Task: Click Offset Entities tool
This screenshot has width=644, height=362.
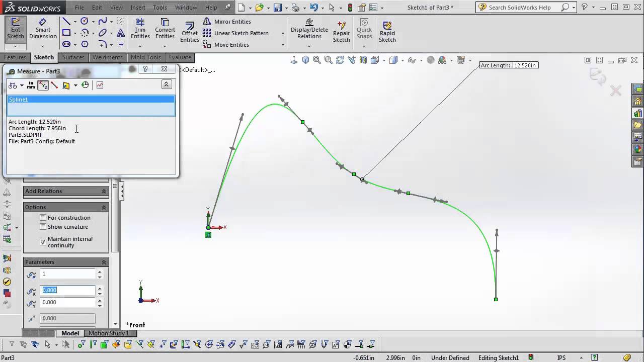Action: pyautogui.click(x=189, y=33)
